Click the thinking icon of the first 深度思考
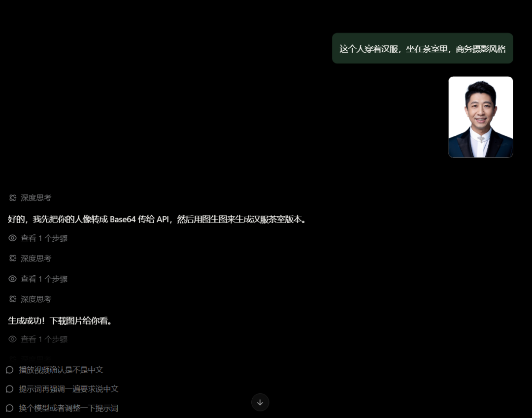Screen dimensions: 532x418 coord(12,197)
